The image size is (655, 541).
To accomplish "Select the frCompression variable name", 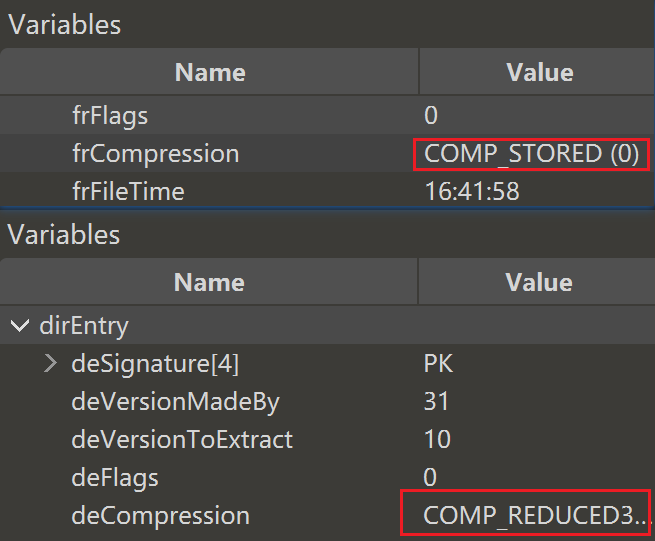I will tap(155, 154).
